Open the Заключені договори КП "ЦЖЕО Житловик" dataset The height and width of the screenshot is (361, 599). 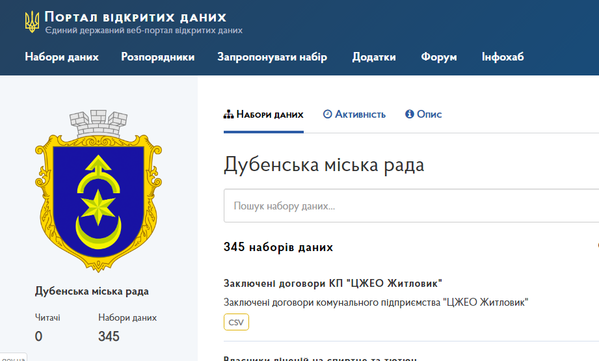(x=333, y=283)
